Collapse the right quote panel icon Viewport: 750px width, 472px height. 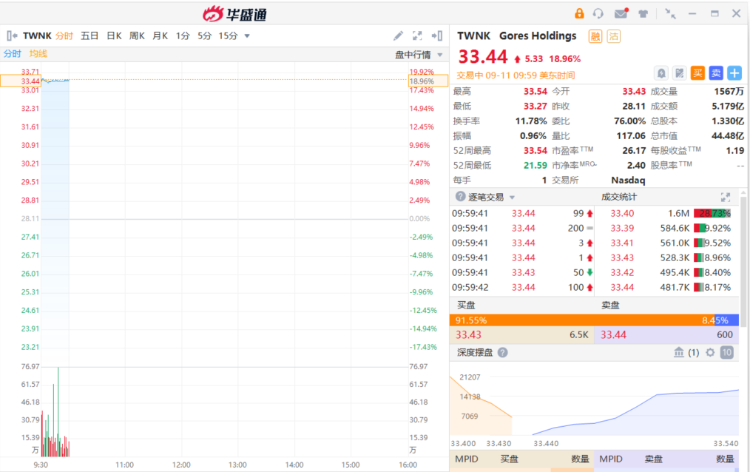click(x=437, y=36)
